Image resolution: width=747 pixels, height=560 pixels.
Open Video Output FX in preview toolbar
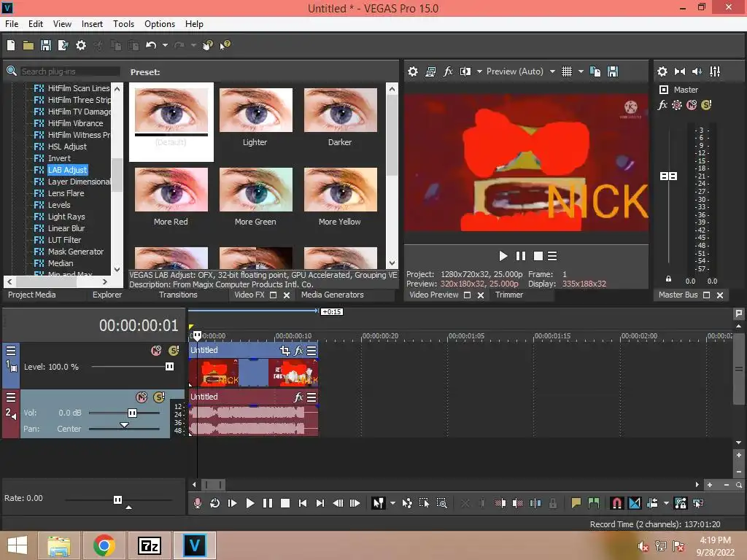click(448, 71)
